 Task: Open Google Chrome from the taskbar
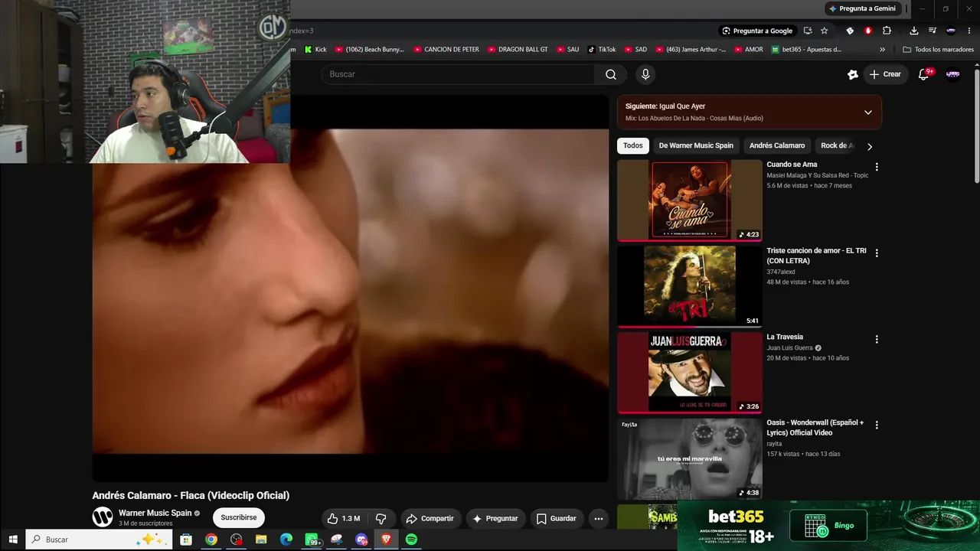click(x=211, y=540)
